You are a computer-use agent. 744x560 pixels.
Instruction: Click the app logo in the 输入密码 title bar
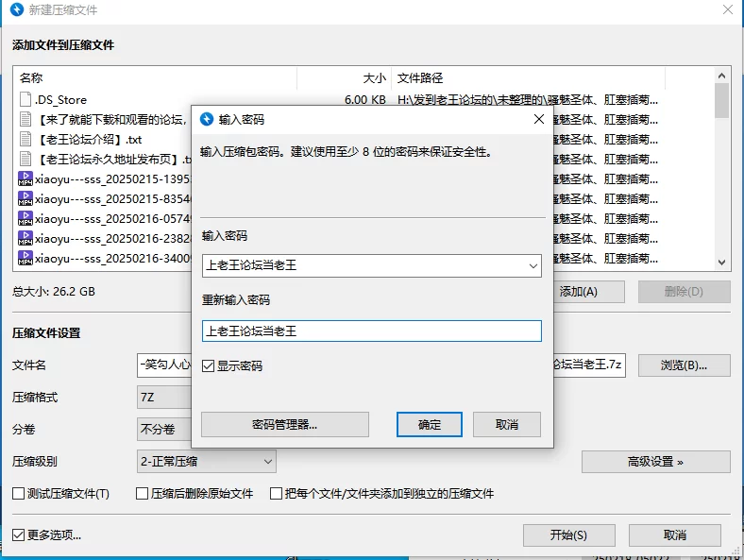(207, 119)
